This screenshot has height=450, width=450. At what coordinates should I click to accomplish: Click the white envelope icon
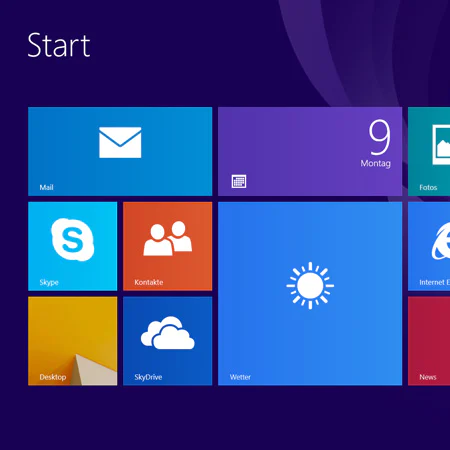point(120,142)
